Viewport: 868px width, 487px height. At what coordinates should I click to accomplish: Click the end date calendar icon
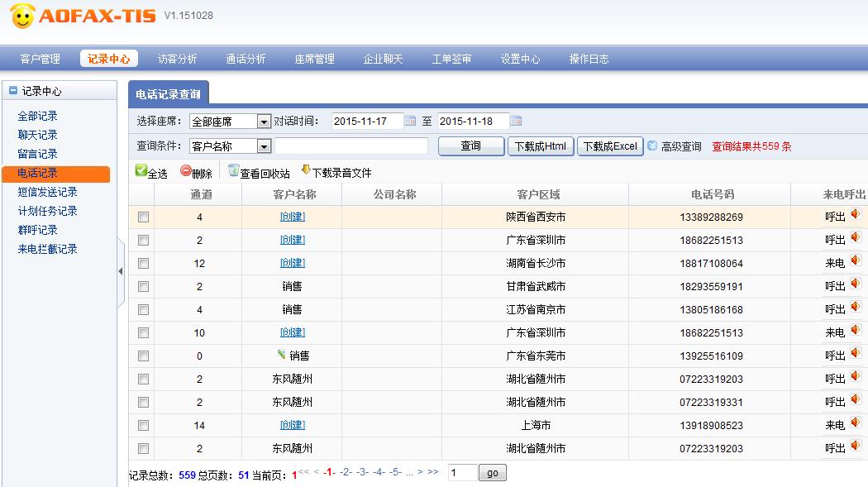516,122
